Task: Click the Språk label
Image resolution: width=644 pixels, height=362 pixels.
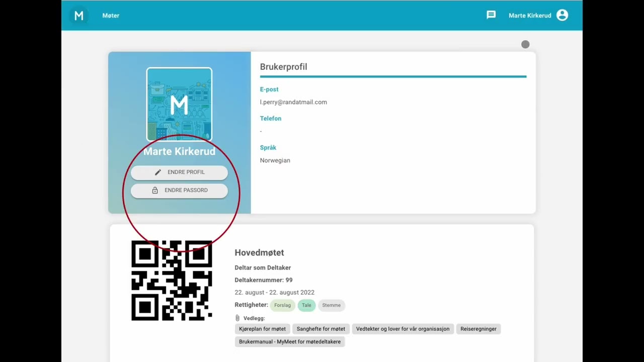Action: click(268, 148)
